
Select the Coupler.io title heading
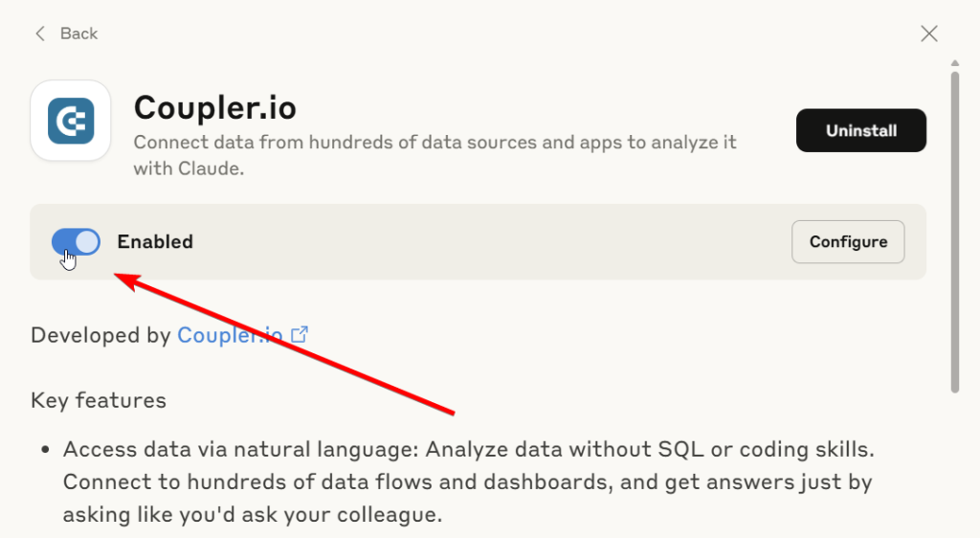(x=215, y=107)
